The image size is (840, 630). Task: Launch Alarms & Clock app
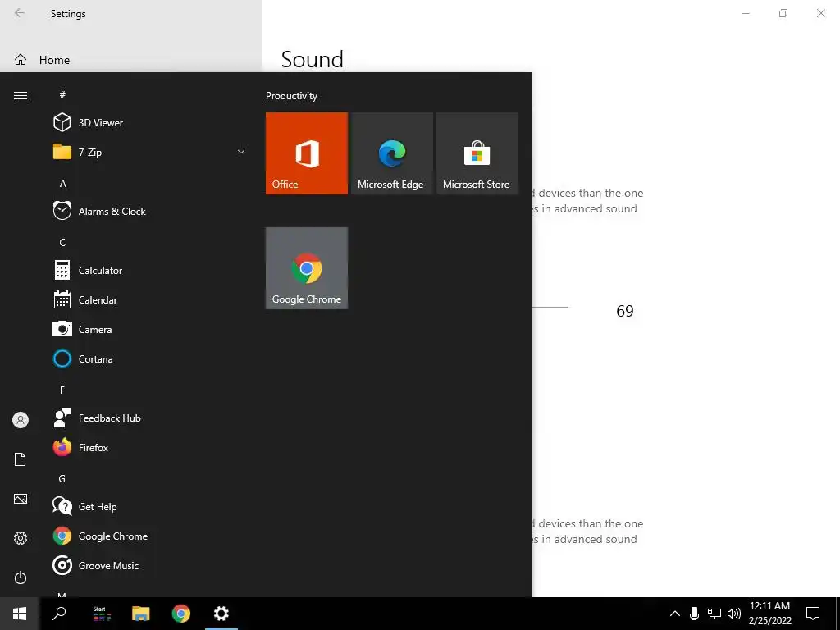[x=149, y=211]
